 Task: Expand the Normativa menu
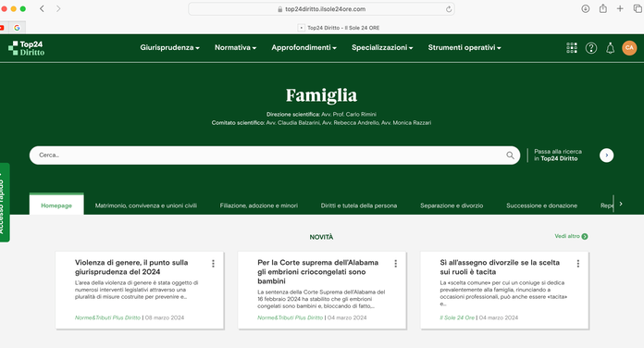[235, 47]
